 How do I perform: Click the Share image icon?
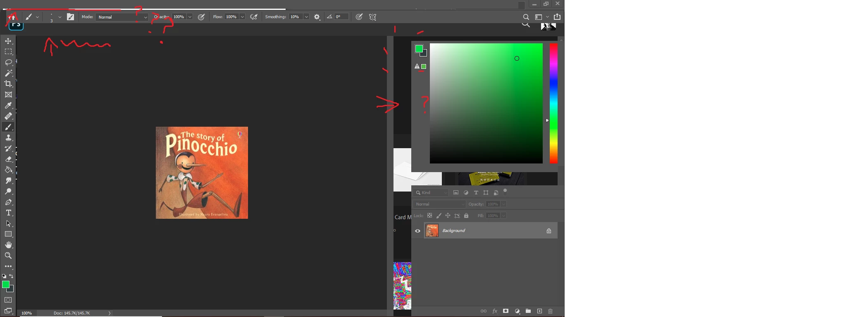coord(557,17)
